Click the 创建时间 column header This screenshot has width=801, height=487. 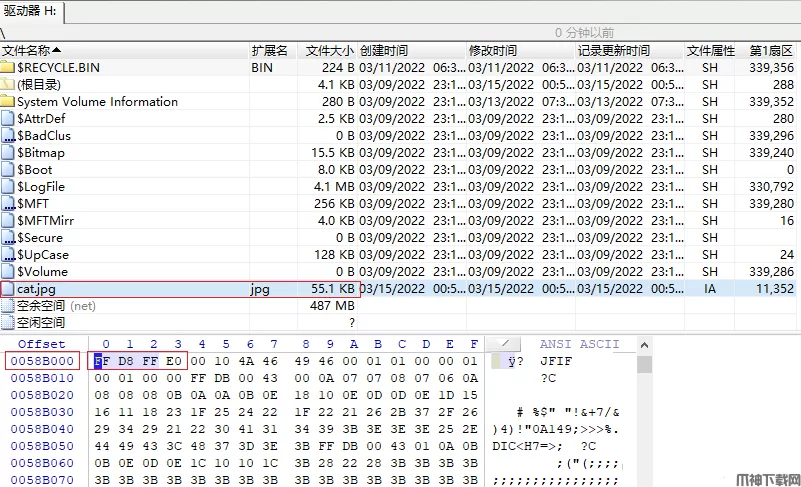384,50
